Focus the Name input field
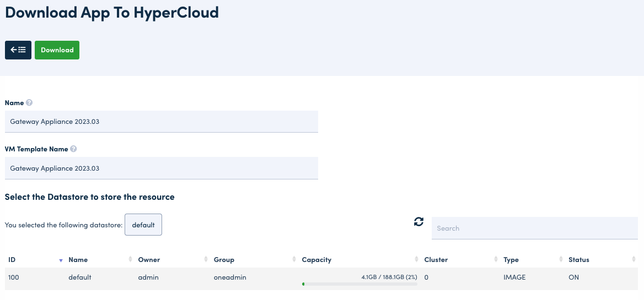Screen dimensions: 644x300 (161, 122)
